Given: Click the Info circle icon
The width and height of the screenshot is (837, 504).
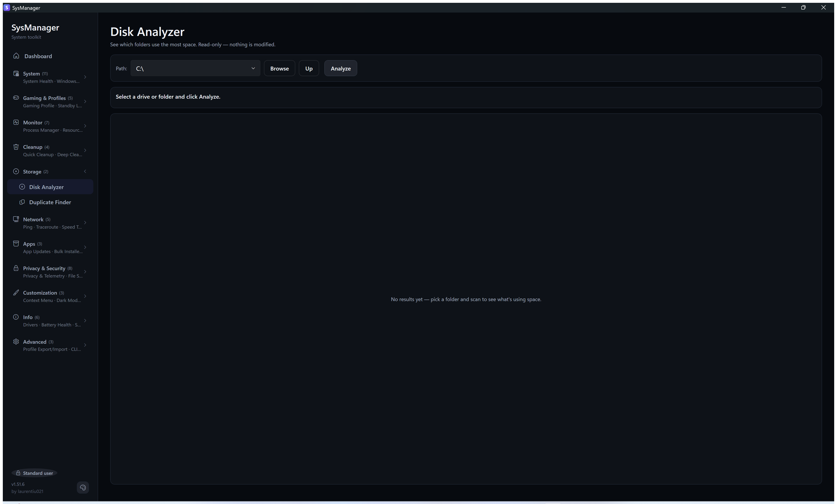Looking at the screenshot, I should (16, 317).
